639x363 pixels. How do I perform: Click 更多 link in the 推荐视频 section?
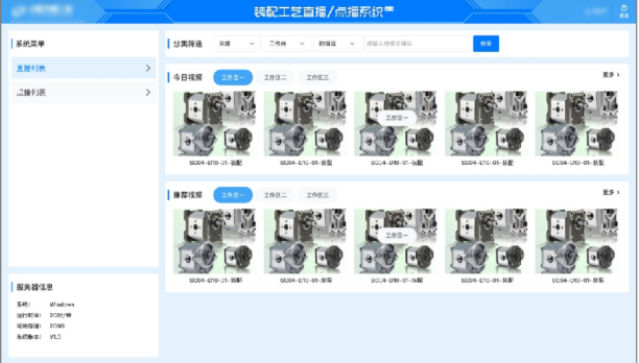pos(611,192)
